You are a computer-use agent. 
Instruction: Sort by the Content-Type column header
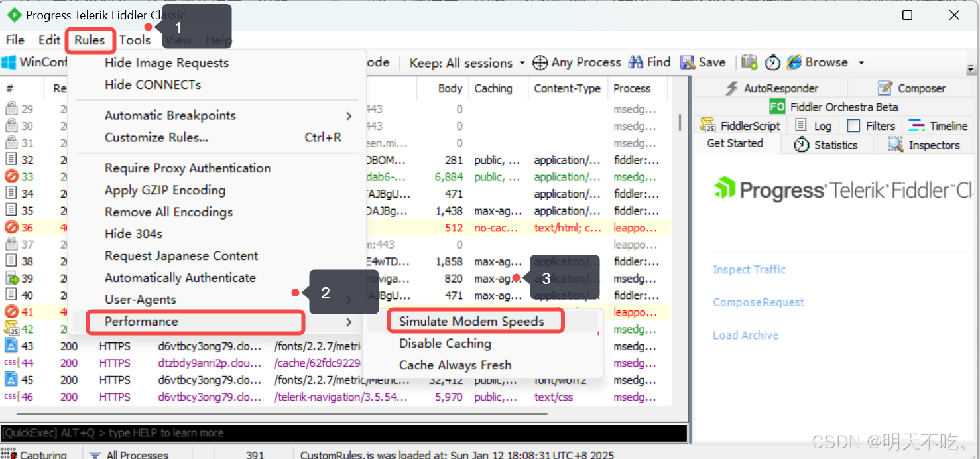pyautogui.click(x=568, y=88)
